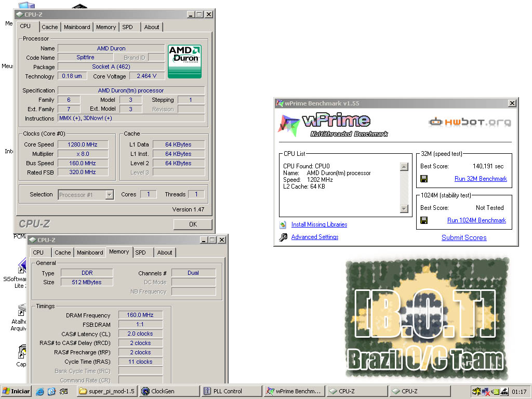The image size is (532, 399).
Task: Click the wPrime logo icon
Action: 289,125
